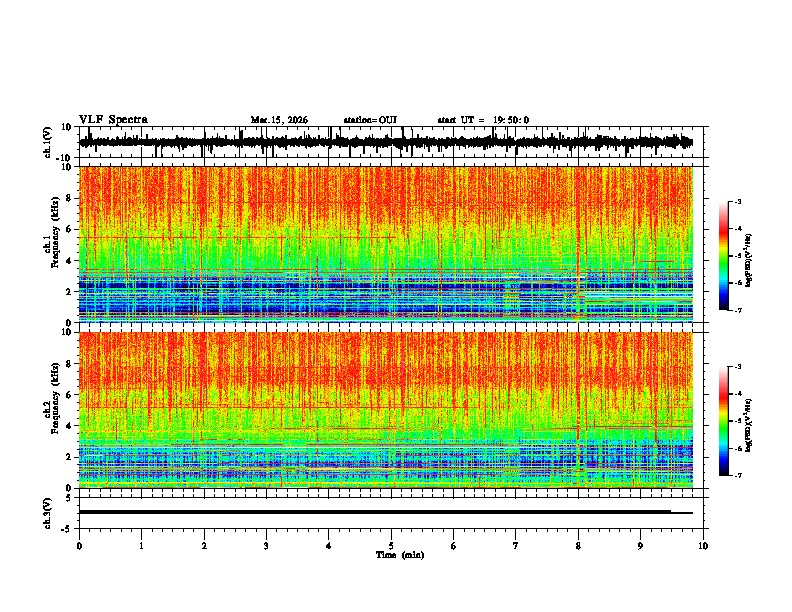Image resolution: width=792 pixels, height=612 pixels.
Task: Click the "5" tick on the time axis
Action: pos(391,546)
